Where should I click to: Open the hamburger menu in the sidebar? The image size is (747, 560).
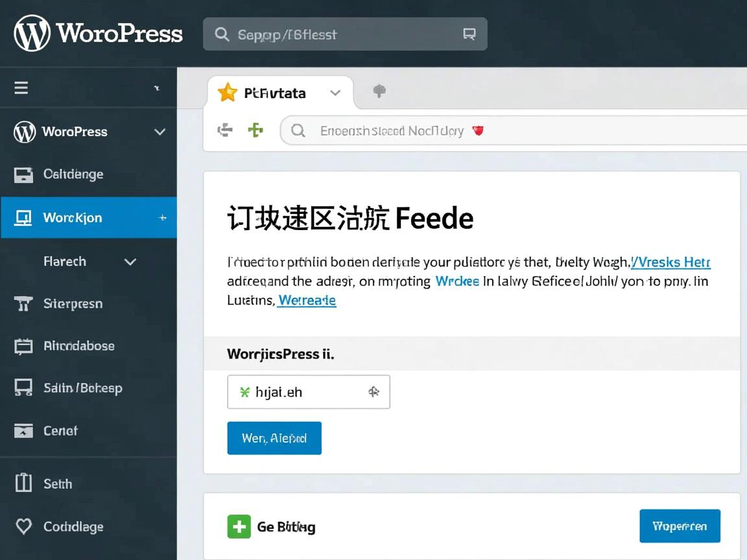(21, 87)
